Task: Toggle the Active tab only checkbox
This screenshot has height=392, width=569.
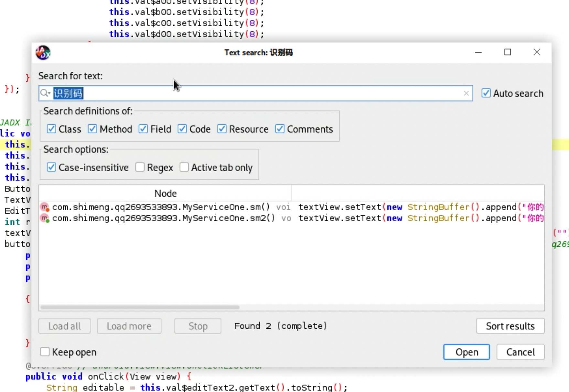Action: point(184,167)
